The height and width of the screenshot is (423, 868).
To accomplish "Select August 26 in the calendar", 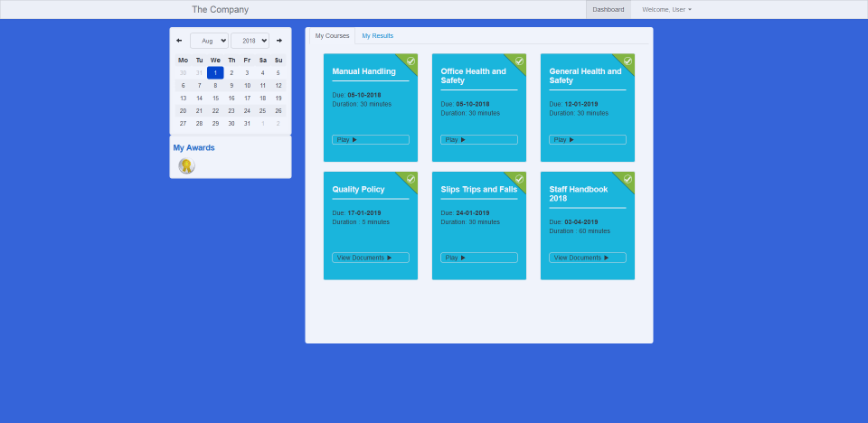I will (278, 111).
